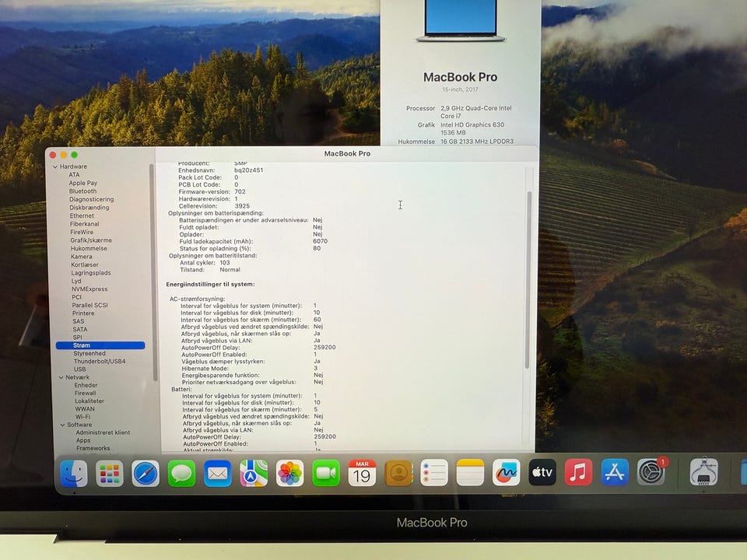Click the MacBook Pro title in About window

point(460,77)
